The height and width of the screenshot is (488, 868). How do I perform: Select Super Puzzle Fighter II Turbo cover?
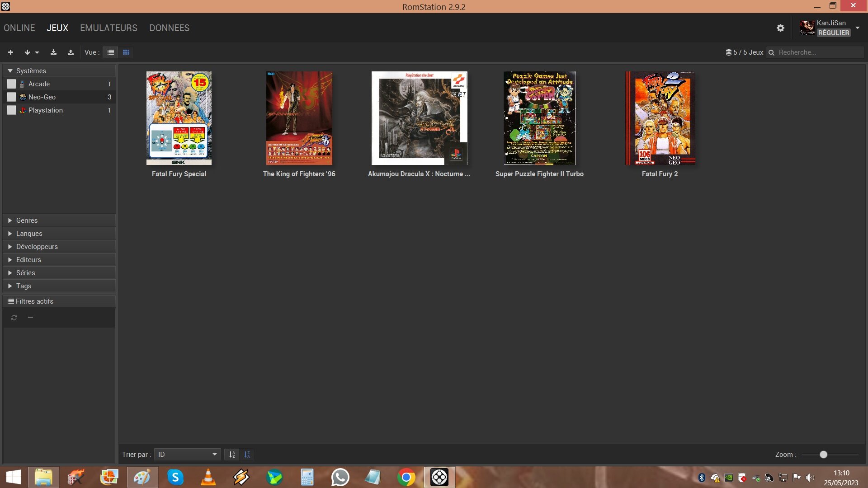point(540,118)
